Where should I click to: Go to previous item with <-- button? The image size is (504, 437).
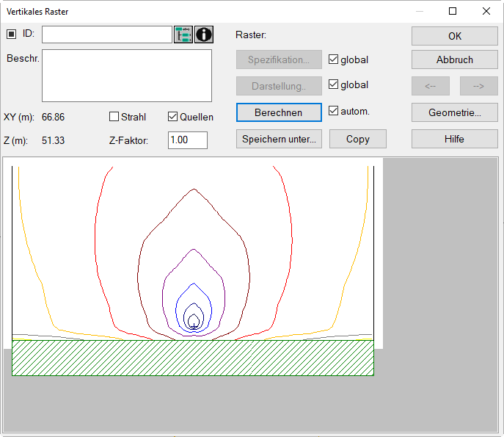tap(431, 86)
